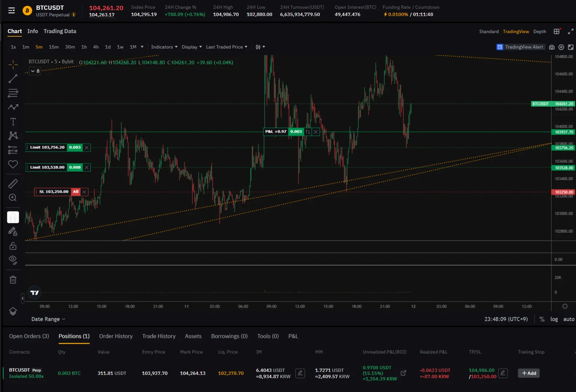Collapse the drawing toolbar with the side arrow

click(23, 298)
